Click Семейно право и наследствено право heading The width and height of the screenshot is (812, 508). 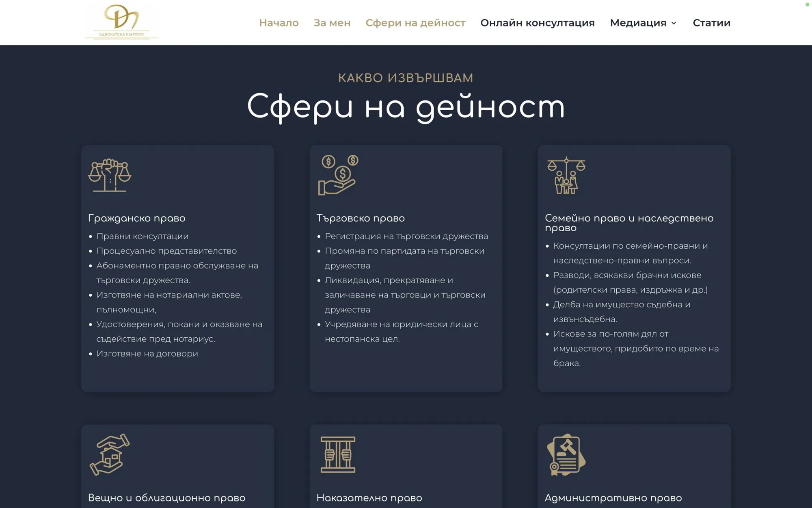coord(629,223)
